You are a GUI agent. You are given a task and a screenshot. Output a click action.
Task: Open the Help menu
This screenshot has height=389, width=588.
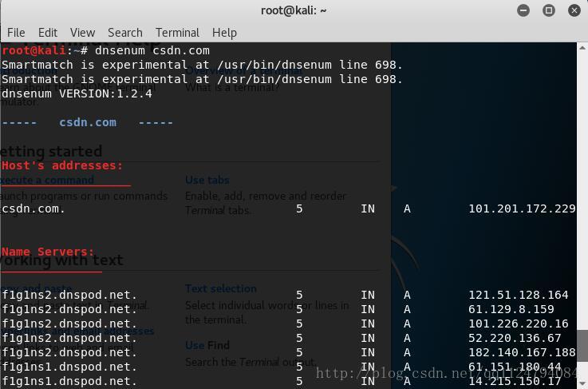pos(224,33)
